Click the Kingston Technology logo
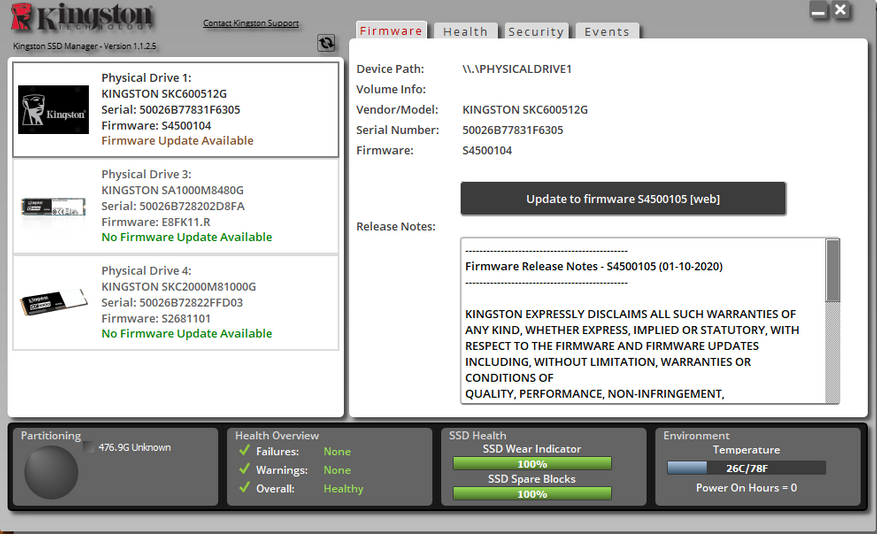 click(82, 17)
